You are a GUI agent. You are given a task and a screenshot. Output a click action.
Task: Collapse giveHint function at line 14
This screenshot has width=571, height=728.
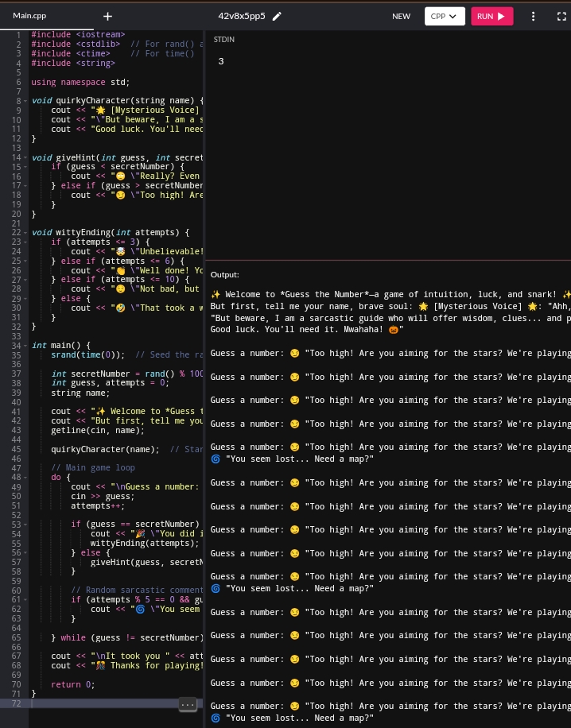[x=25, y=157]
